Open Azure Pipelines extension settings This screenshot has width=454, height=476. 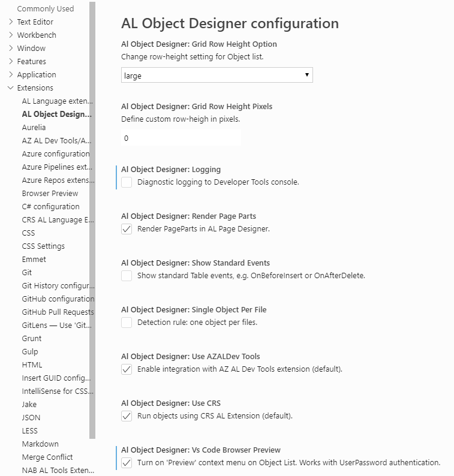click(57, 167)
